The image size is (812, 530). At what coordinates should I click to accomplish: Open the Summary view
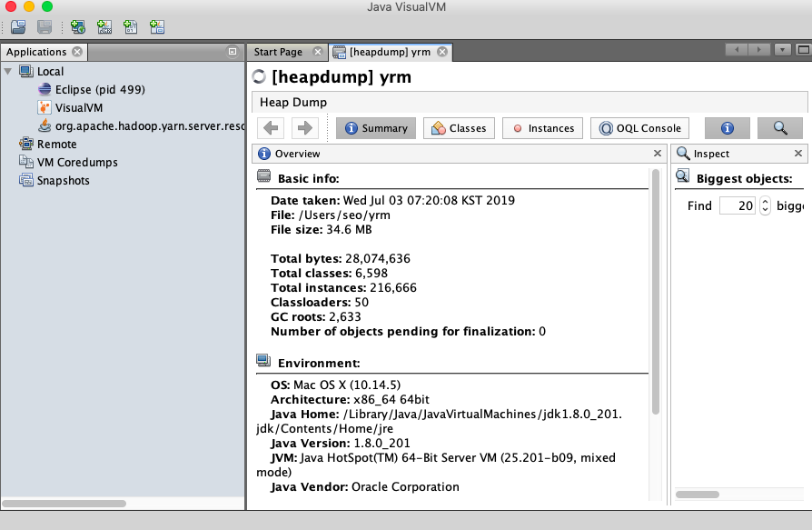tap(376, 128)
